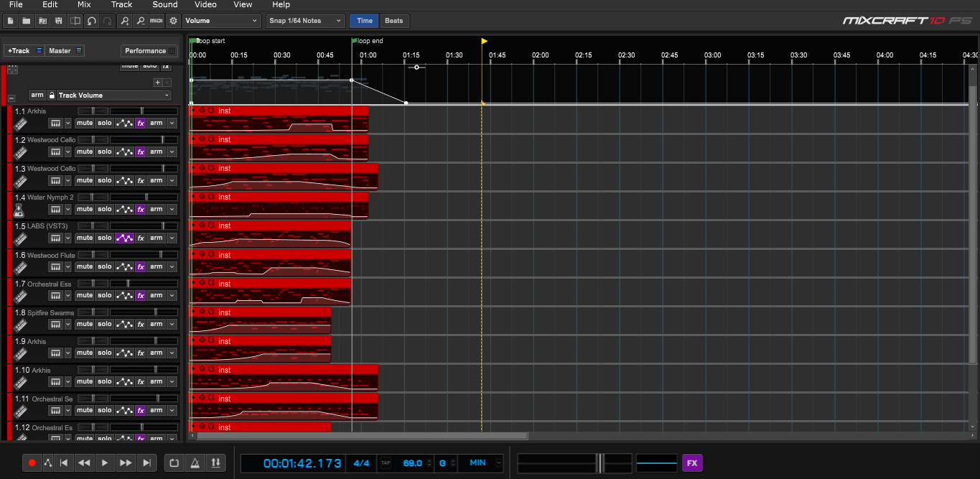This screenshot has width=980, height=479.
Task: Collapse the parent track with minus button
Action: pyautogui.click(x=11, y=98)
